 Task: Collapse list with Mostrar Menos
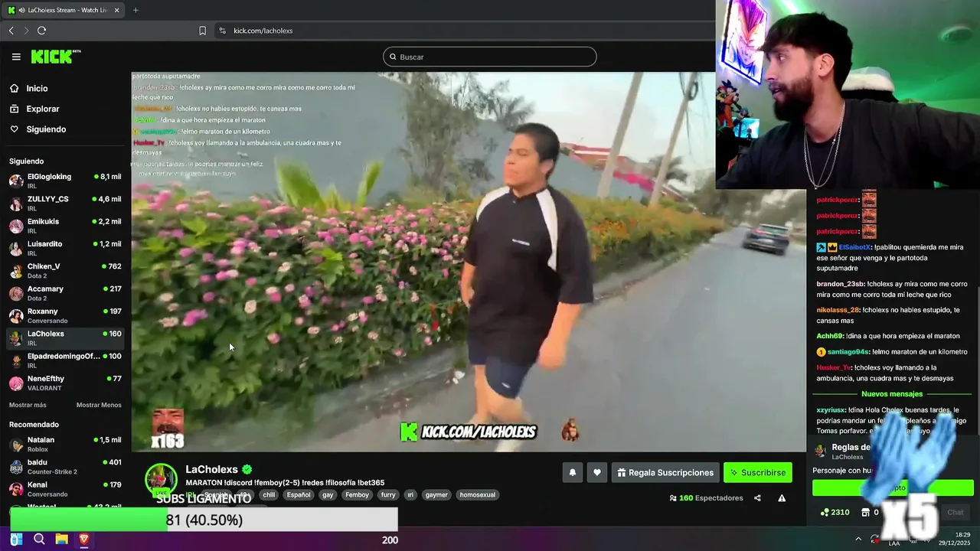(99, 405)
